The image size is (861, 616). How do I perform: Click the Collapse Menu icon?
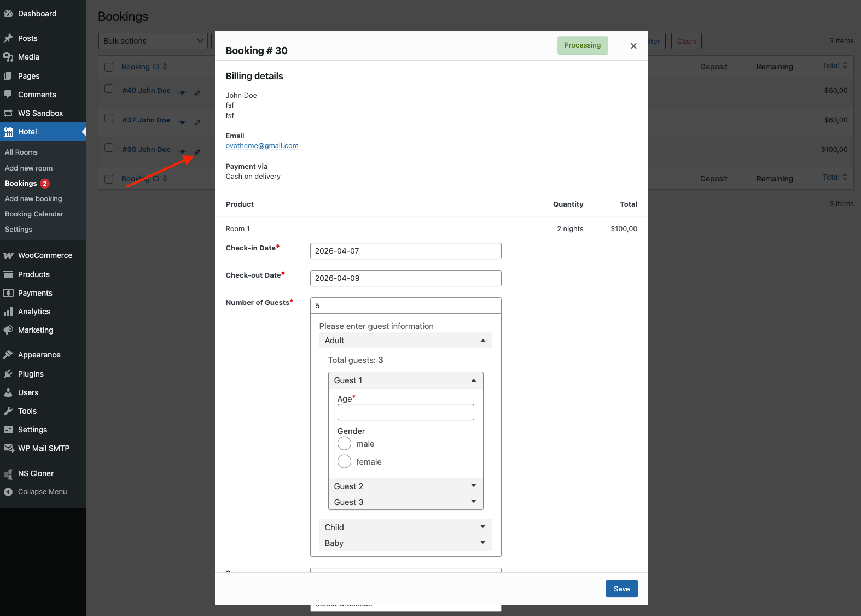(x=8, y=492)
